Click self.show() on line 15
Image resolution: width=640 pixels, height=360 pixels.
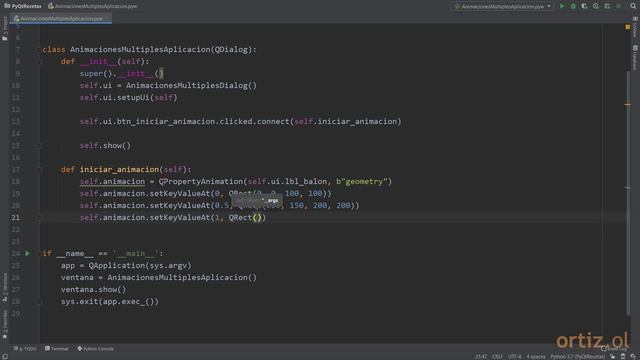point(105,145)
